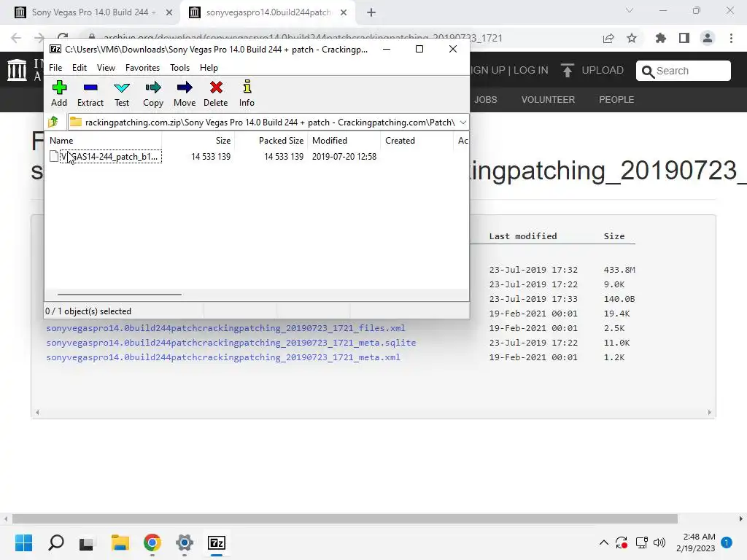The image size is (747, 560).
Task: Open the _meta.xml download link
Action: tap(223, 357)
